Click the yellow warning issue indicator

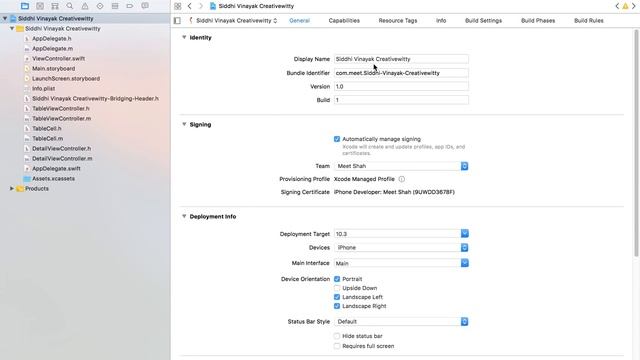click(625, 6)
